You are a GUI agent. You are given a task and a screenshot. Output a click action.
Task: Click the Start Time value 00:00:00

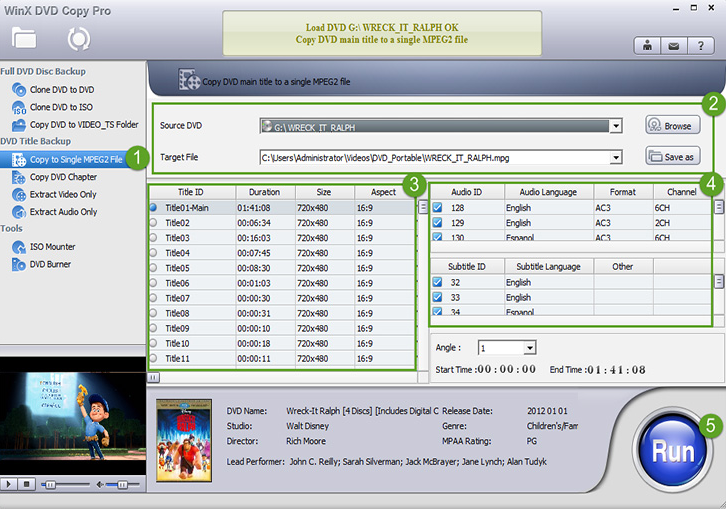tap(506, 369)
